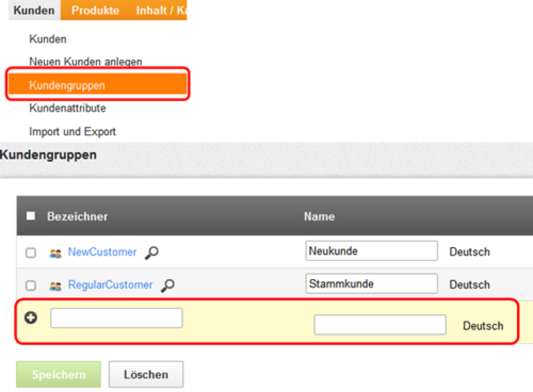Screen dimensions: 533x392
Task: Click group icon beside RegularCustomer
Action: [x=55, y=286]
